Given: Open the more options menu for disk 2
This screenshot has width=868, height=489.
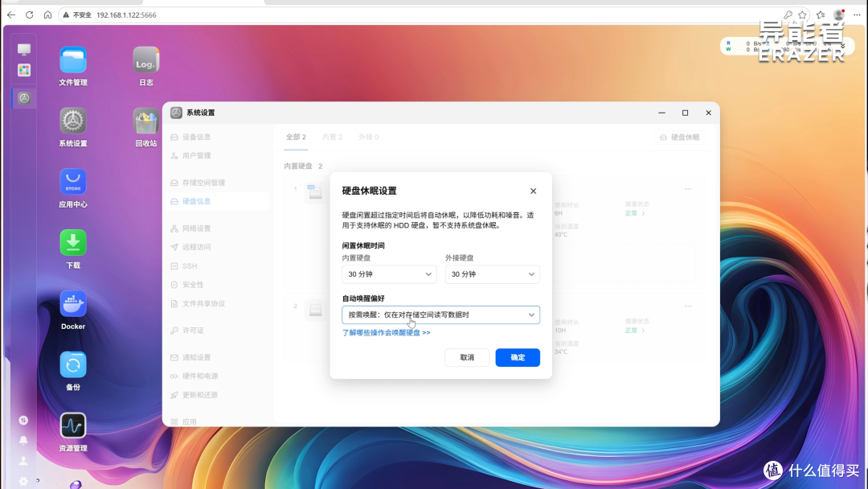Looking at the screenshot, I should click(688, 306).
